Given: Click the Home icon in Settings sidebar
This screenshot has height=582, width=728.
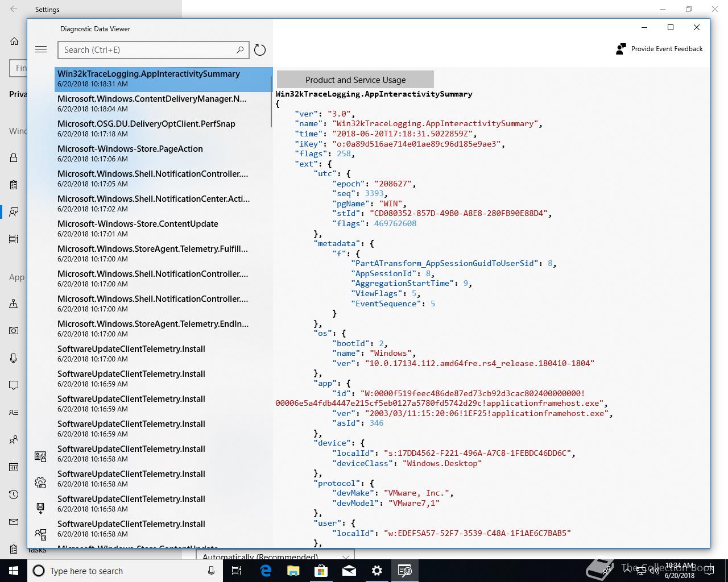Looking at the screenshot, I should pyautogui.click(x=14, y=41).
